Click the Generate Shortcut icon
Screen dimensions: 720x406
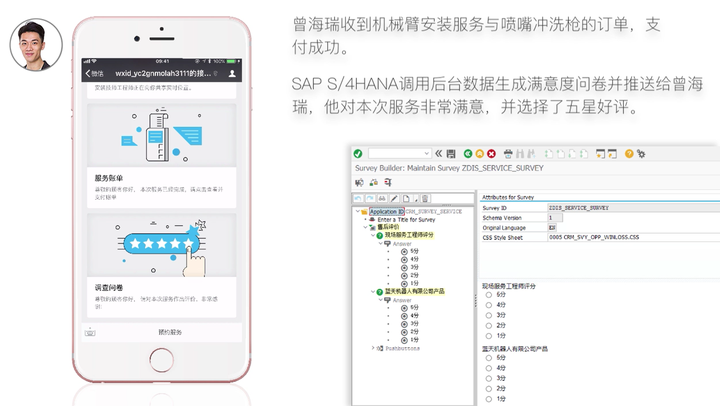tap(612, 153)
